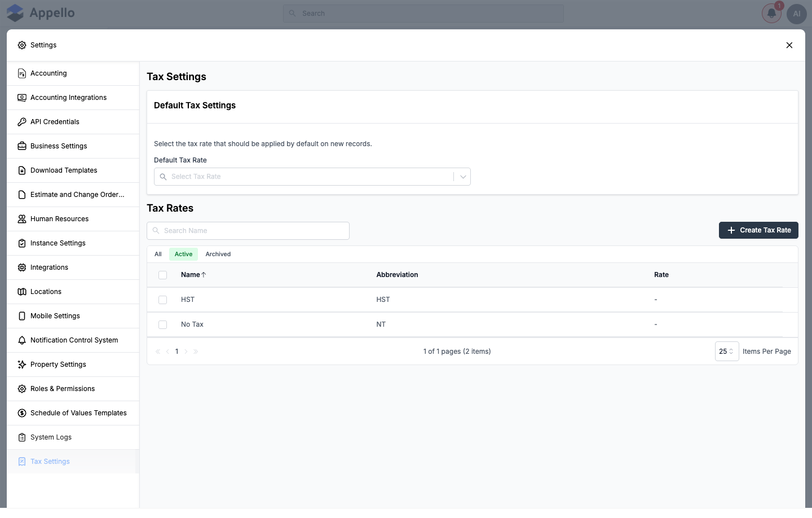Click the Notification Control System bell icon
Screen dimensions: 812x518
tap(22, 340)
